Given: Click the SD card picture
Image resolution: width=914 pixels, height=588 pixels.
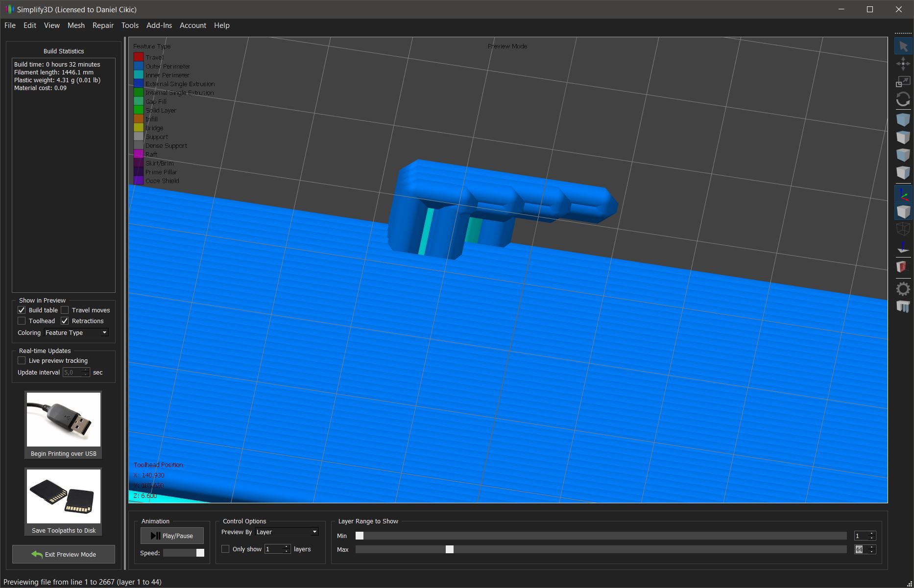Looking at the screenshot, I should [x=64, y=496].
